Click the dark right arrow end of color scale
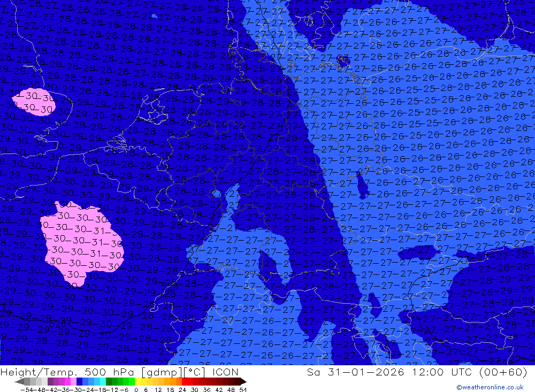Image resolution: width=535 pixels, height=392 pixels. [x=243, y=382]
